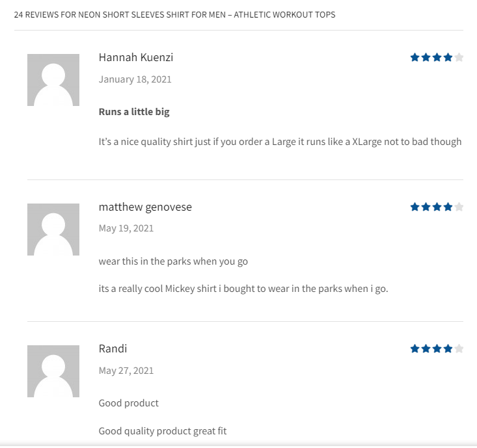Click the 'Good quality product great fit' text

(162, 431)
